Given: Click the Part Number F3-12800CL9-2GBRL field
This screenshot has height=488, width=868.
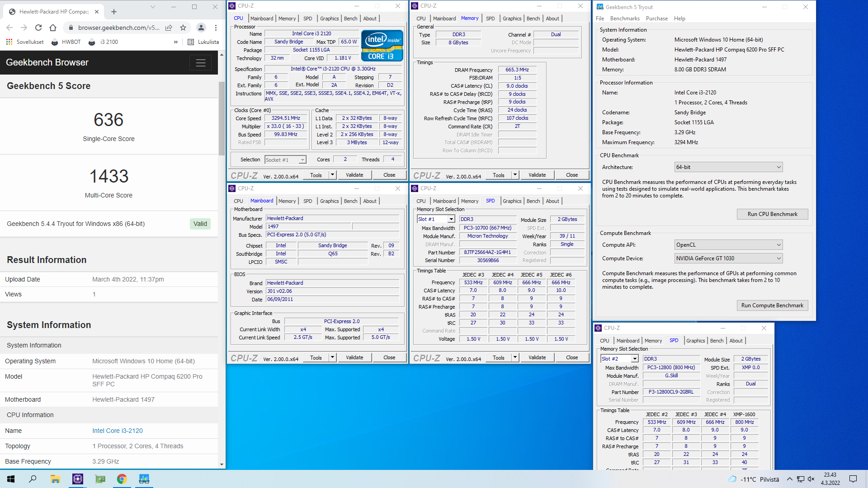Looking at the screenshot, I should [x=671, y=392].
